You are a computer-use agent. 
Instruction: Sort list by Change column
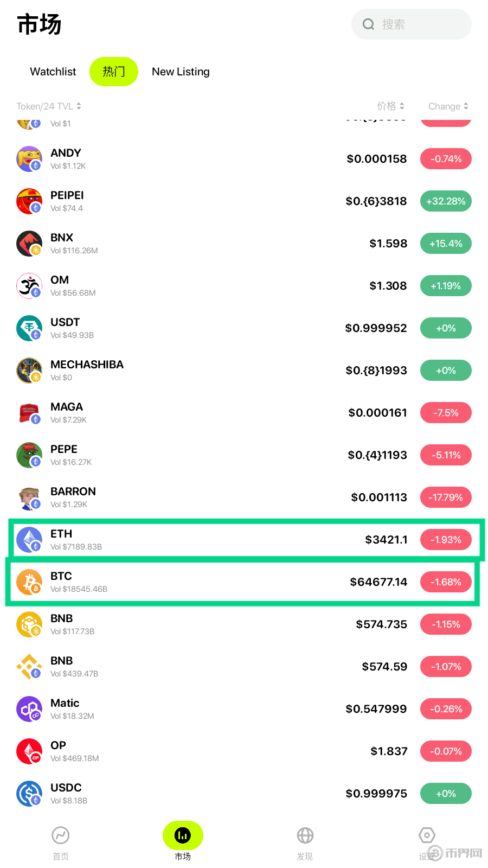coord(448,106)
